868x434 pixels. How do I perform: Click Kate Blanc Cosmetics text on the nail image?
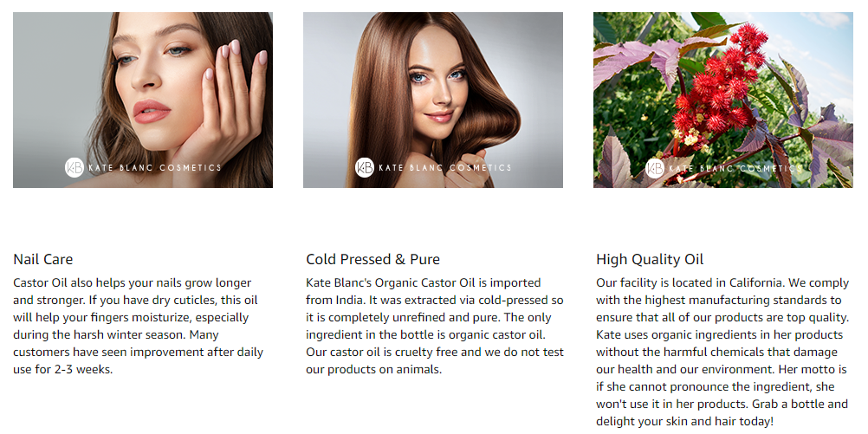pyautogui.click(x=154, y=167)
